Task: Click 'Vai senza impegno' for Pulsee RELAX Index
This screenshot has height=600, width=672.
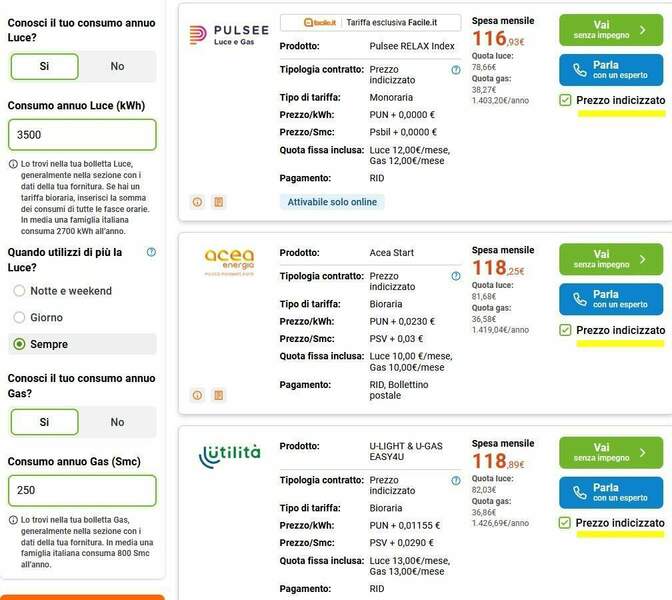Action: (611, 30)
